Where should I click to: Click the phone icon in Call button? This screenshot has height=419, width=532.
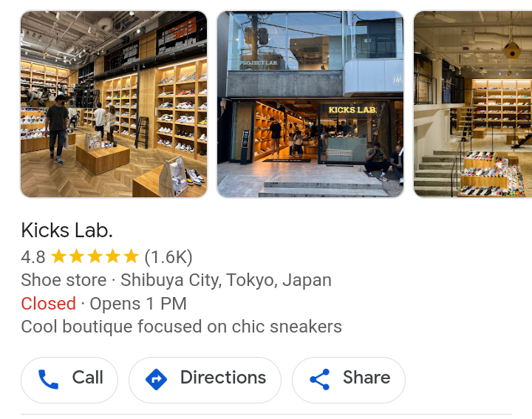pyautogui.click(x=48, y=379)
